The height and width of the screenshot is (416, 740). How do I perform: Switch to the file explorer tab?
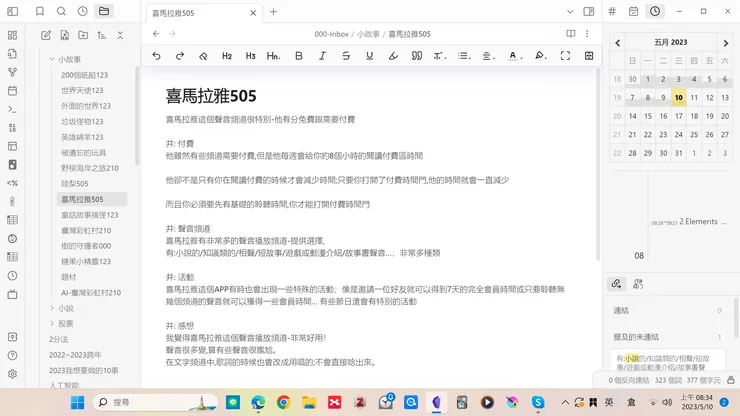pyautogui.click(x=104, y=11)
